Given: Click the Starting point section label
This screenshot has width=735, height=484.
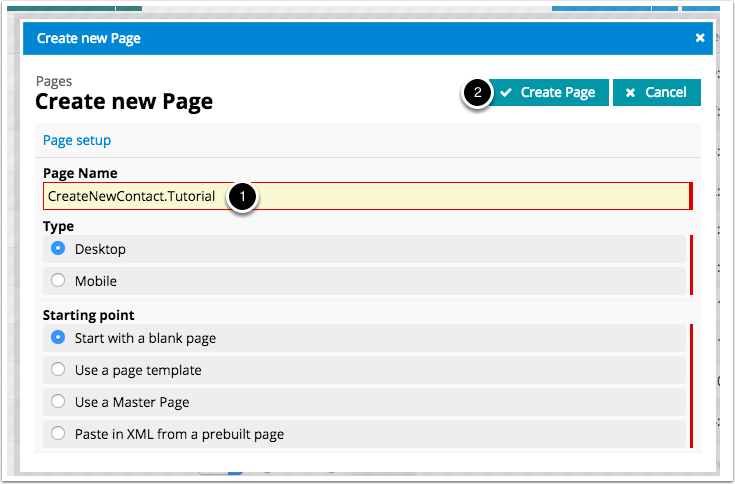Looking at the screenshot, I should (88, 316).
